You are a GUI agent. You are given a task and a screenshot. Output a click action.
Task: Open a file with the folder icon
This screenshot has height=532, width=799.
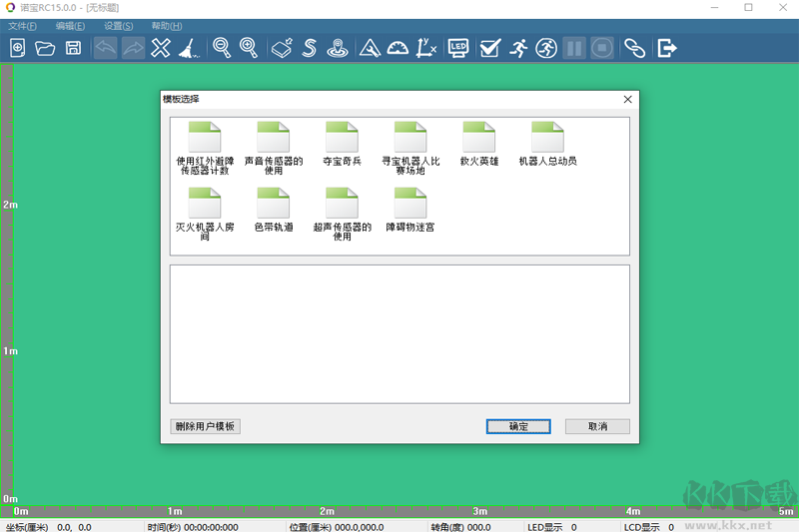(x=45, y=48)
